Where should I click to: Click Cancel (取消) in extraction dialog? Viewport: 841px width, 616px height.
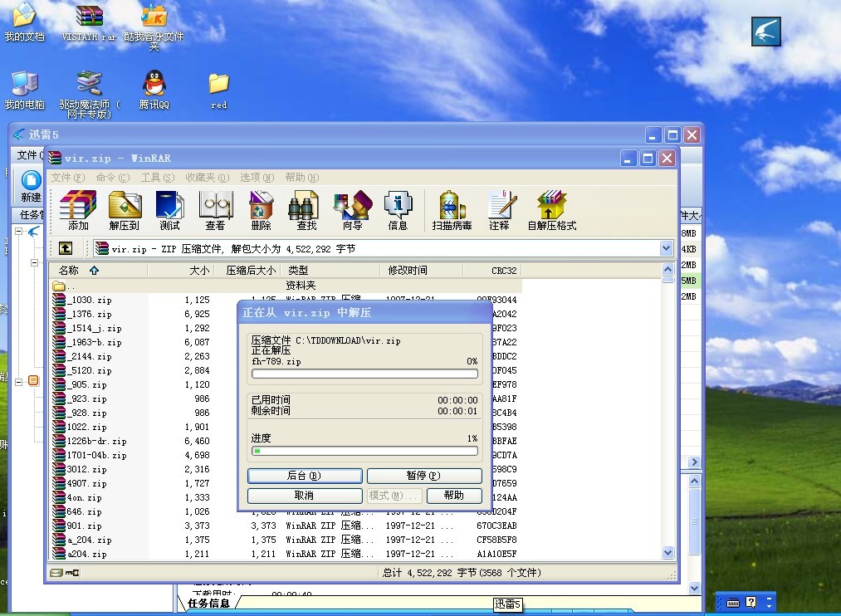pos(305,496)
